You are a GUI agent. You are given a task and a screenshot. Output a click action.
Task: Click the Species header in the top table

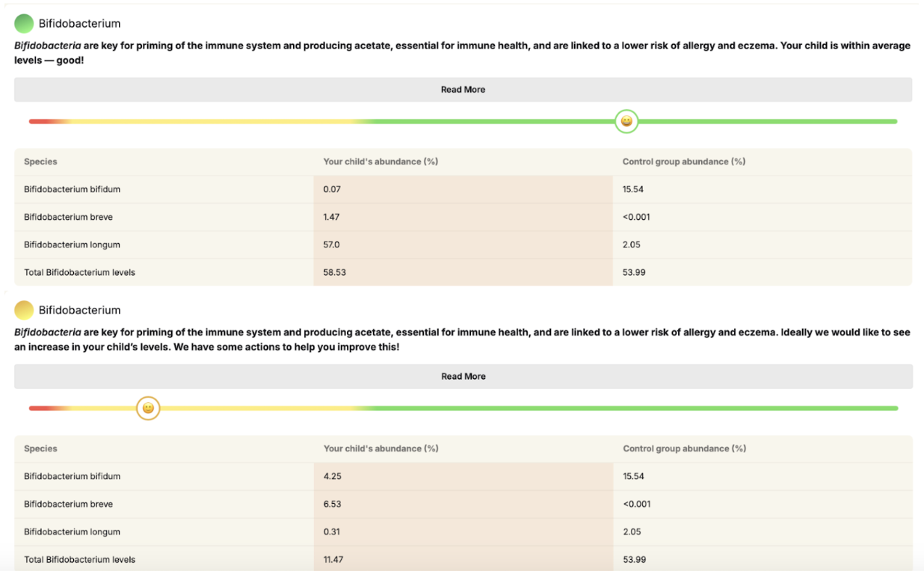coord(40,162)
